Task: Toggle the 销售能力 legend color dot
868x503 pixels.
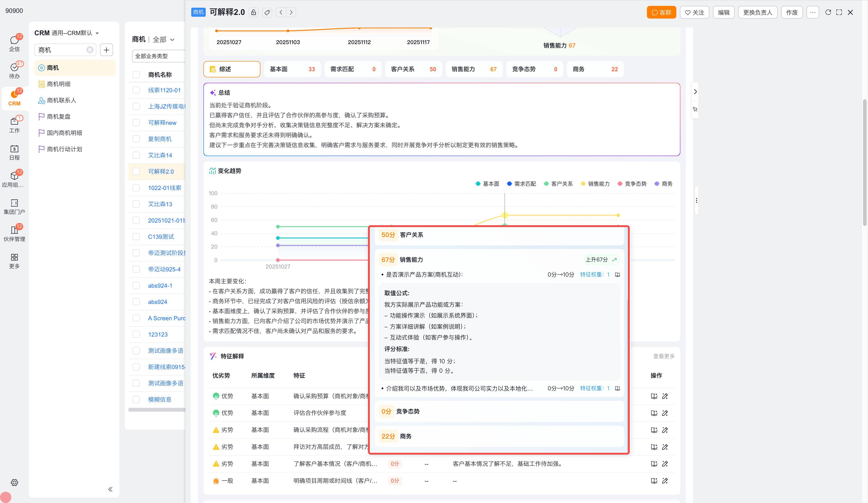Action: pyautogui.click(x=583, y=184)
